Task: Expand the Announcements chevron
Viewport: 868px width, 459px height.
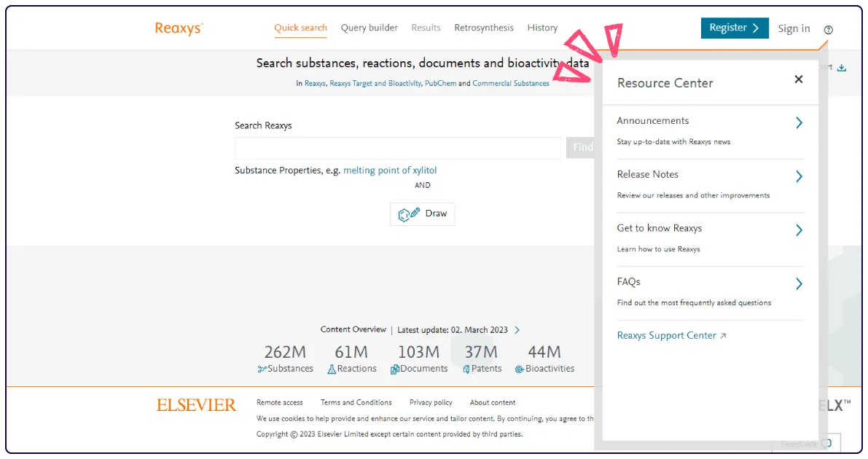Action: click(799, 123)
